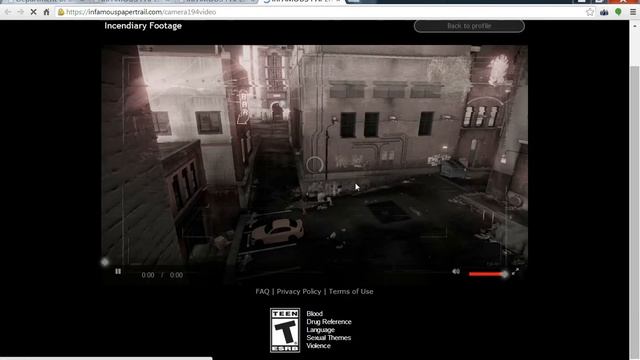The width and height of the screenshot is (640, 360).
Task: Click the circle marker in the video
Action: (x=315, y=165)
